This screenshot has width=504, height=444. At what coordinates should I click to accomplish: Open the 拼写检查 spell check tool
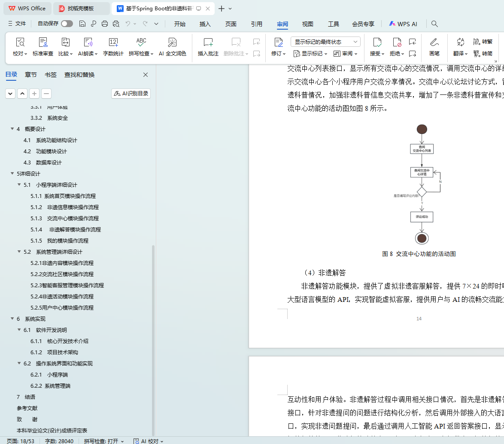point(141,47)
